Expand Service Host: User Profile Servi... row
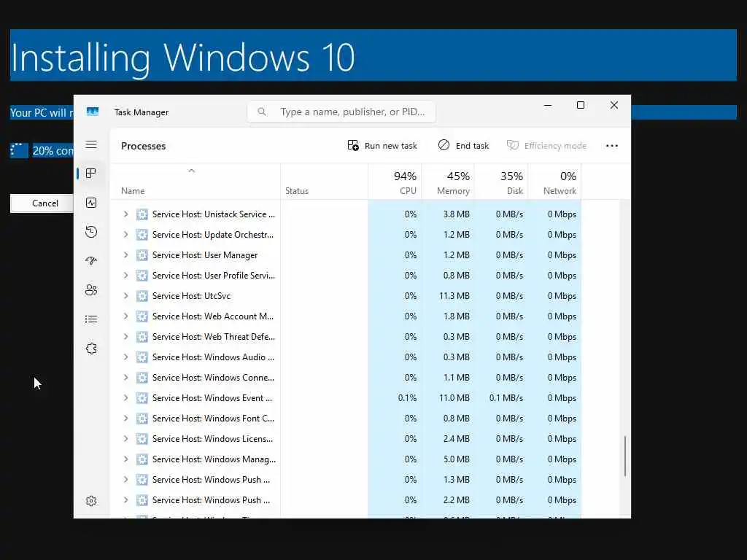The height and width of the screenshot is (560, 747). click(x=125, y=276)
